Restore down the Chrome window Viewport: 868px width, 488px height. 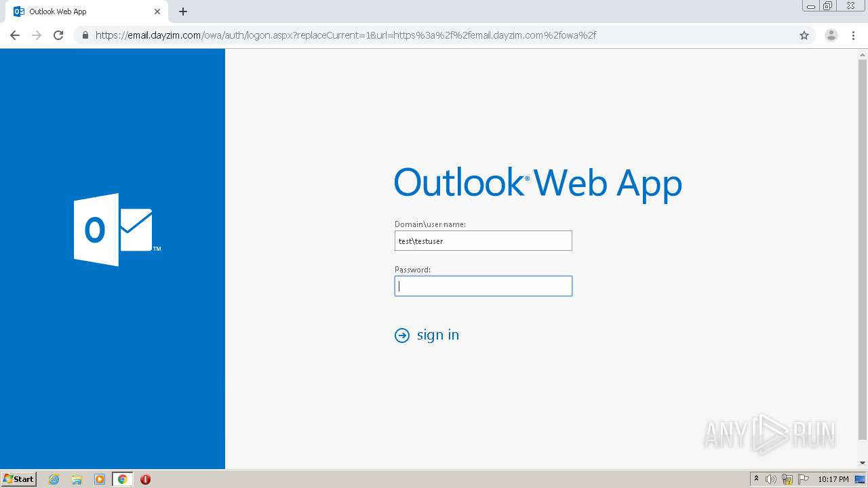pos(828,6)
